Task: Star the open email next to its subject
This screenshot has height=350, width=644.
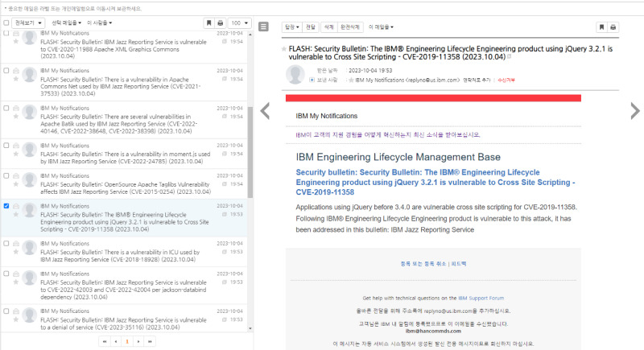Action: [x=283, y=49]
